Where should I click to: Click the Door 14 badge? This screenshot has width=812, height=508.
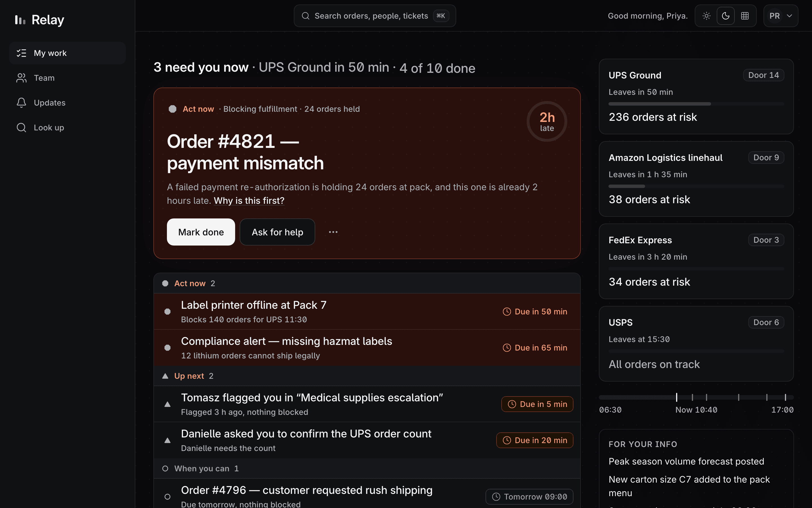(764, 75)
